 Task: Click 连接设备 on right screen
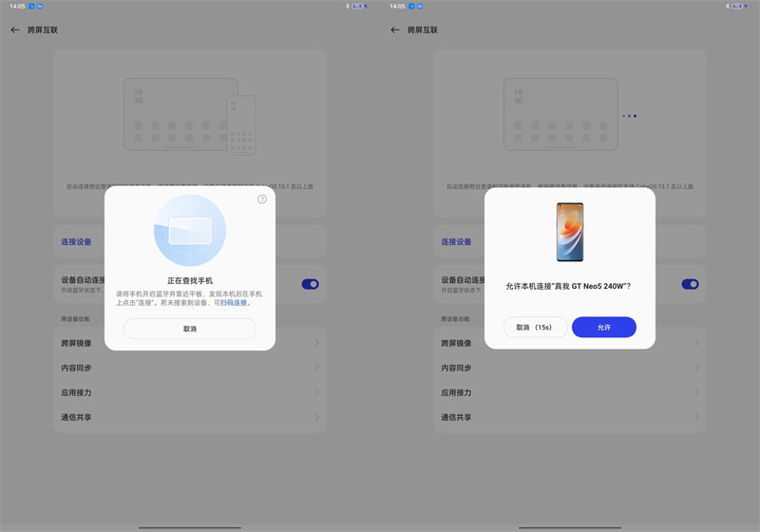pos(456,241)
